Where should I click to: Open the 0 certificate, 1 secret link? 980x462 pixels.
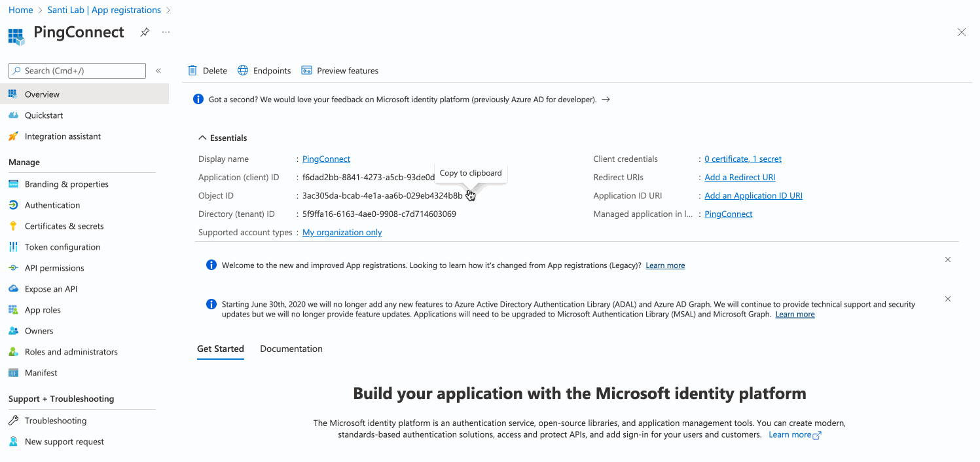(x=742, y=159)
